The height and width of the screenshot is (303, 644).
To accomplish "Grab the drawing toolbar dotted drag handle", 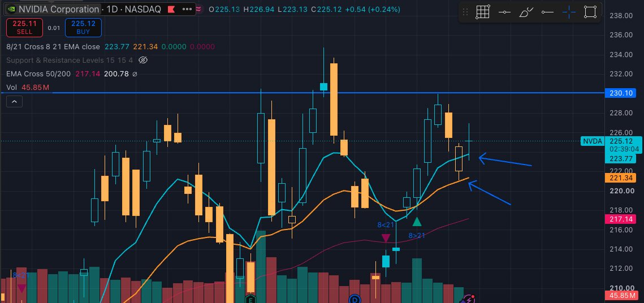I will point(465,12).
